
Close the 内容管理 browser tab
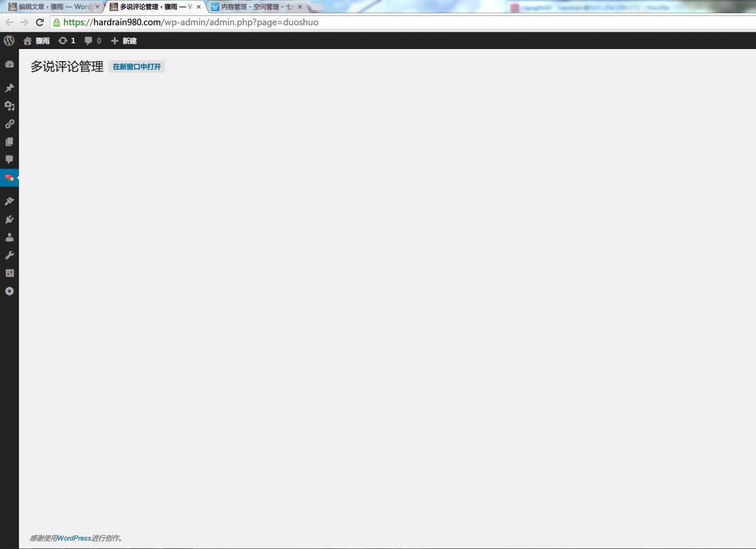coord(300,7)
